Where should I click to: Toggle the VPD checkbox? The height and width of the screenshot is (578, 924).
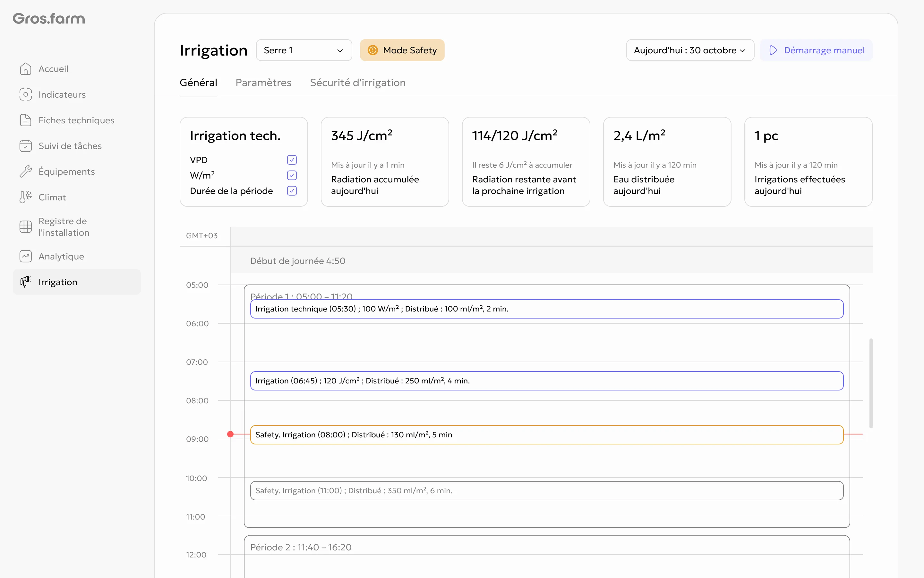click(292, 160)
